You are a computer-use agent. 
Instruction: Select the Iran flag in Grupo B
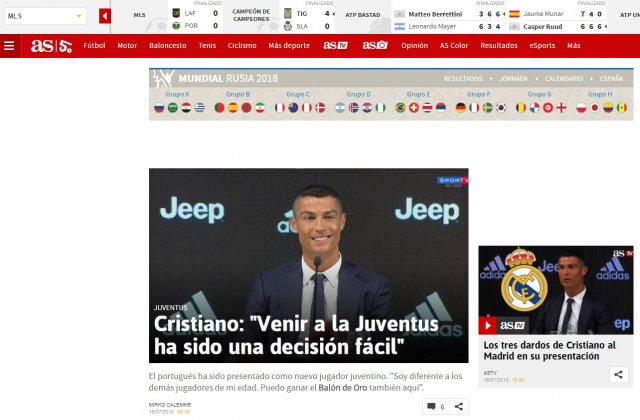pyautogui.click(x=260, y=108)
